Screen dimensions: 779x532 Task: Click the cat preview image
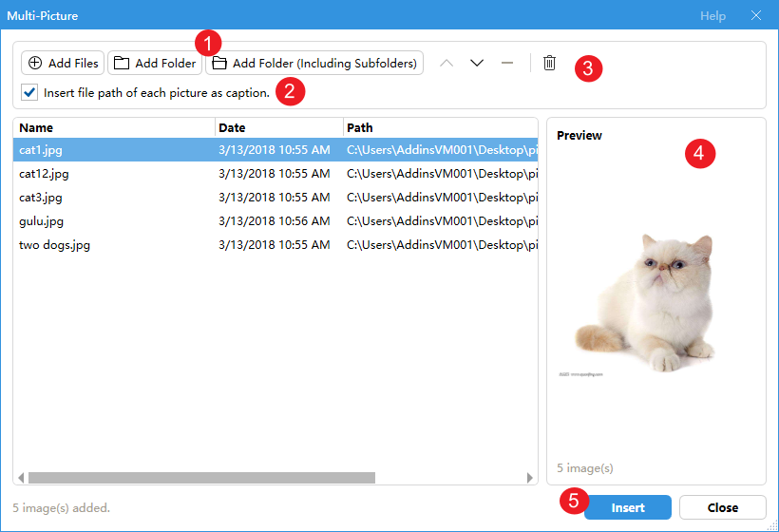click(x=646, y=303)
